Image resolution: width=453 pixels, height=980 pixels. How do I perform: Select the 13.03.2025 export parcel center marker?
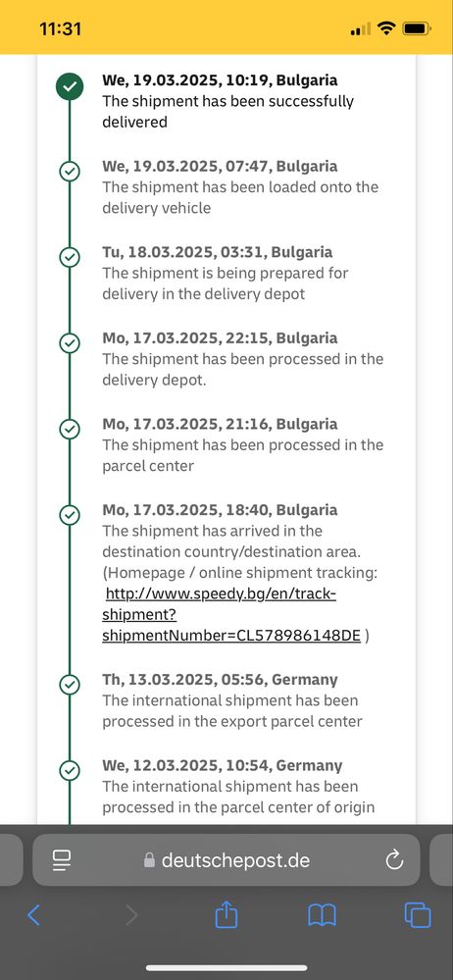click(70, 685)
